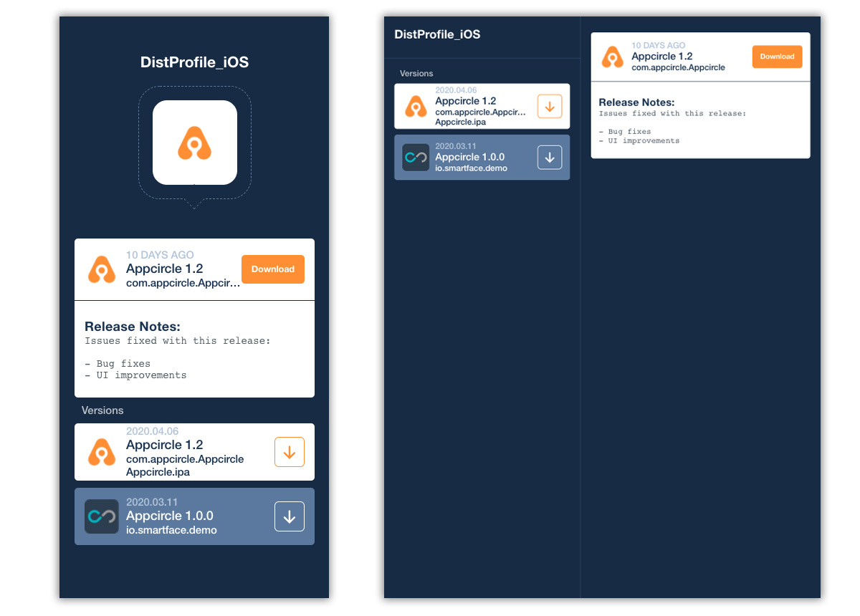Click 'Appcircle 1.2' title in mobile top card

pos(164,269)
